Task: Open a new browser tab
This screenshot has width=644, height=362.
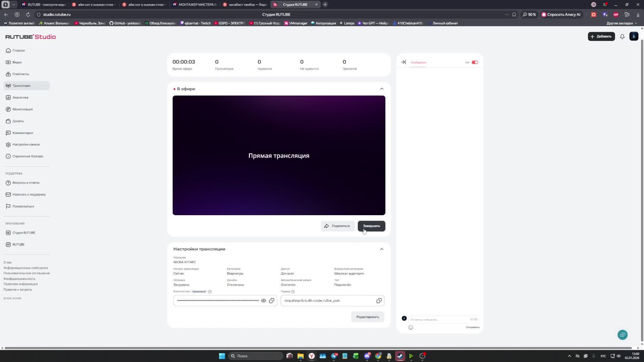Action: [x=325, y=4]
